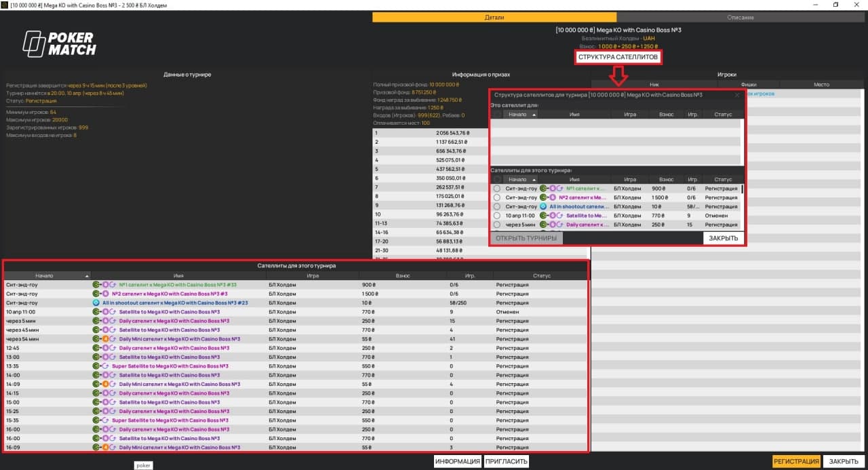Click the Ник column header in the players table
Viewport: 868px width, 470px height.
654,85
